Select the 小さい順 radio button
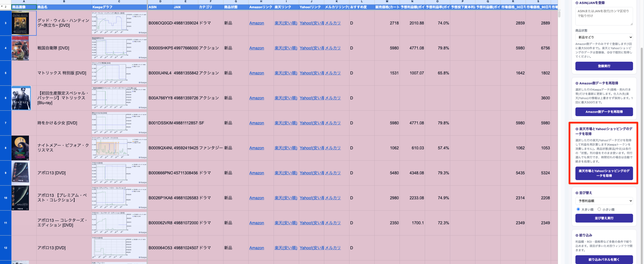The image size is (644, 264). tap(599, 209)
